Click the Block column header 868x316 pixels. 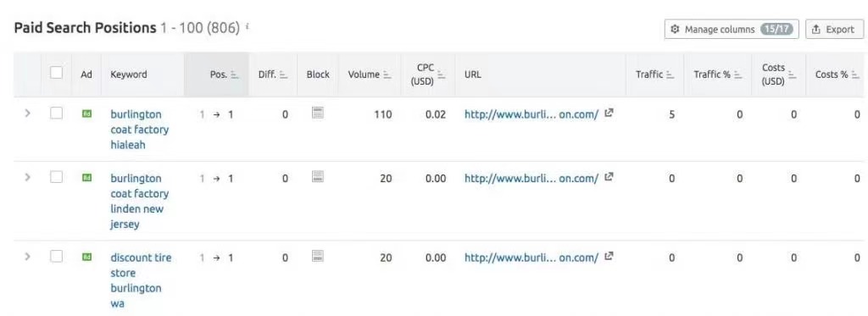tap(318, 75)
